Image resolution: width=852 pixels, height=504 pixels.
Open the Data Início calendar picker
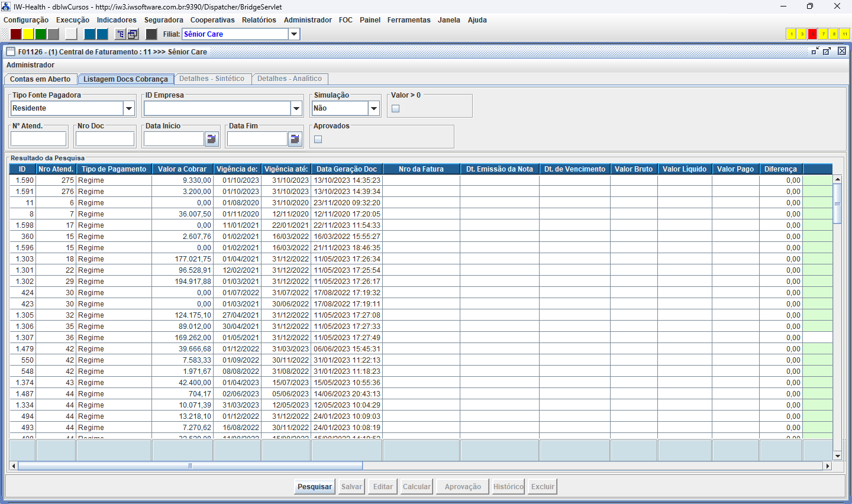coord(212,139)
